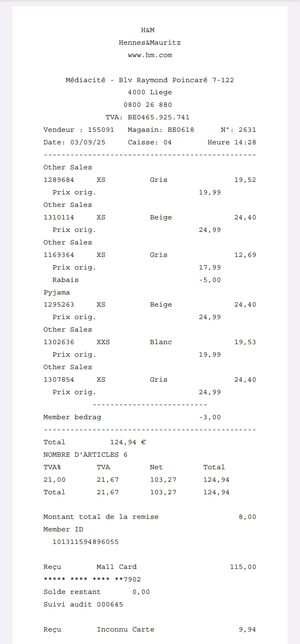
Task: Click the Pyjama item label
Action: (x=57, y=292)
